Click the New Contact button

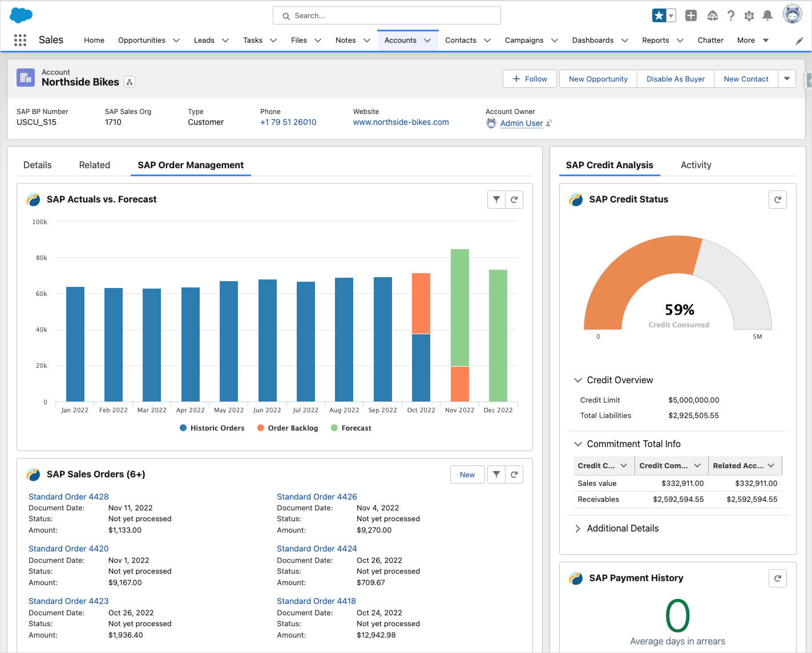pyautogui.click(x=746, y=79)
